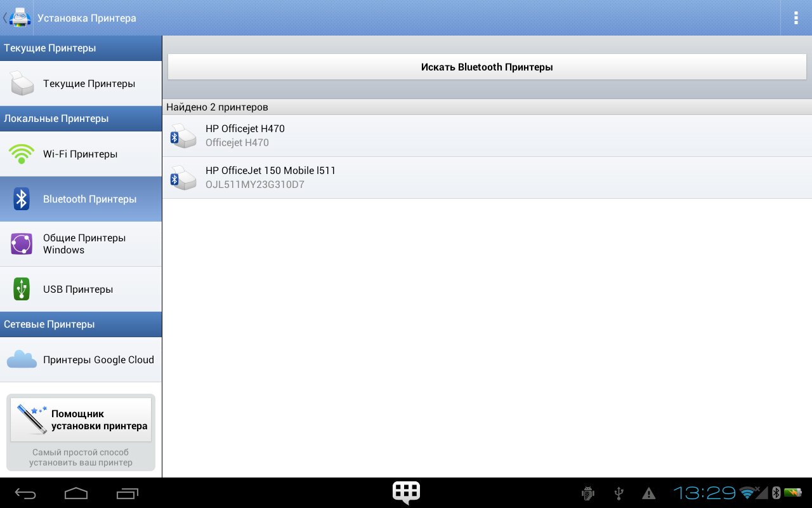The height and width of the screenshot is (508, 812).
Task: Select the Wi-Fi printers green signal icon
Action: (22, 154)
